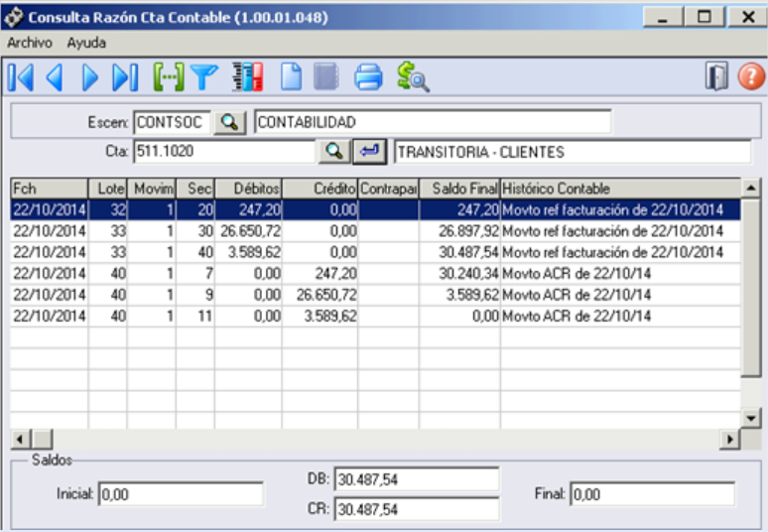Click the Sec column header

pos(194,189)
